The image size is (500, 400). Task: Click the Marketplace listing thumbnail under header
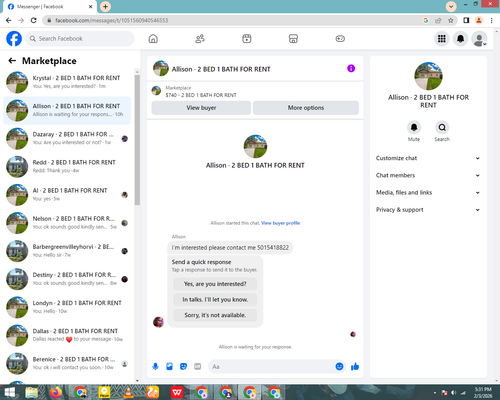(x=156, y=91)
